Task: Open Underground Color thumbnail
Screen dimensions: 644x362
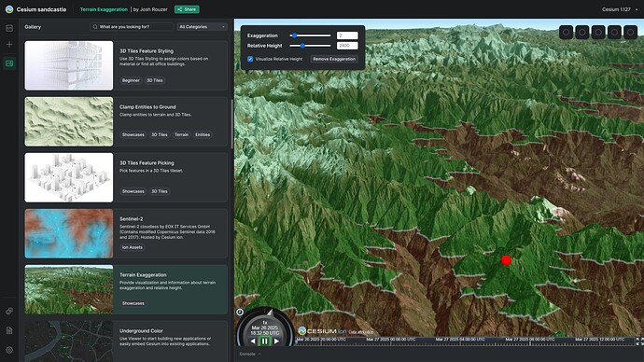Action: [x=68, y=341]
